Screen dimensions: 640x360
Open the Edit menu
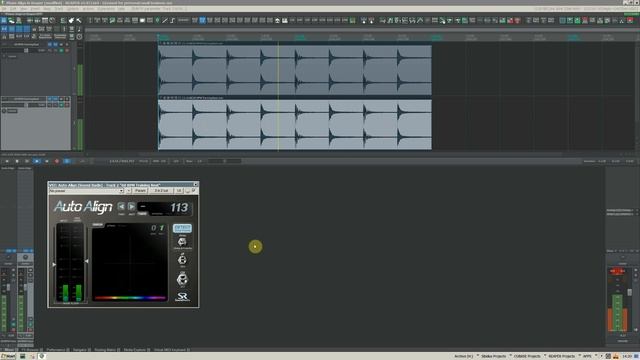pos(13,9)
